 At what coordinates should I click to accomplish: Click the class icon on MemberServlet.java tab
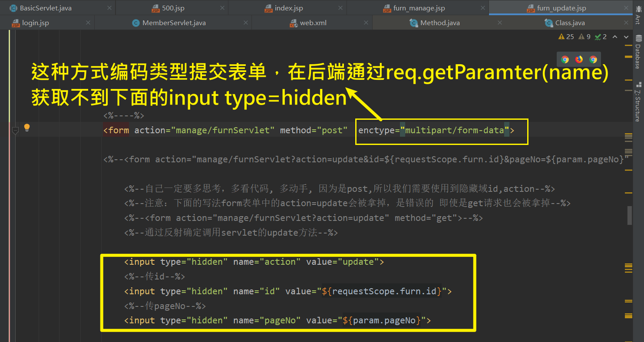[x=136, y=23]
